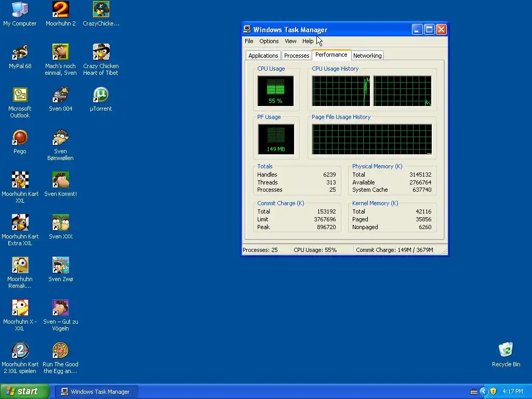
Task: Click the Windows Task Manager taskbar button
Action: point(96,392)
